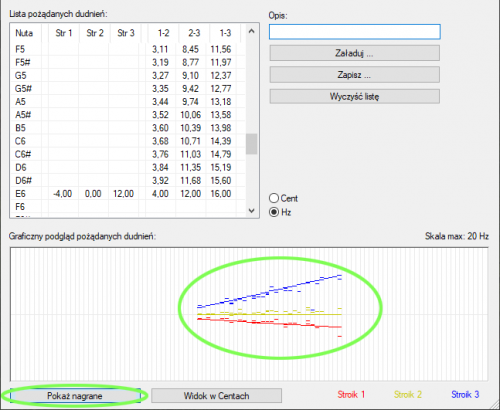Select the B5 note row
Viewport: 500px width, 410px height.
coord(128,128)
